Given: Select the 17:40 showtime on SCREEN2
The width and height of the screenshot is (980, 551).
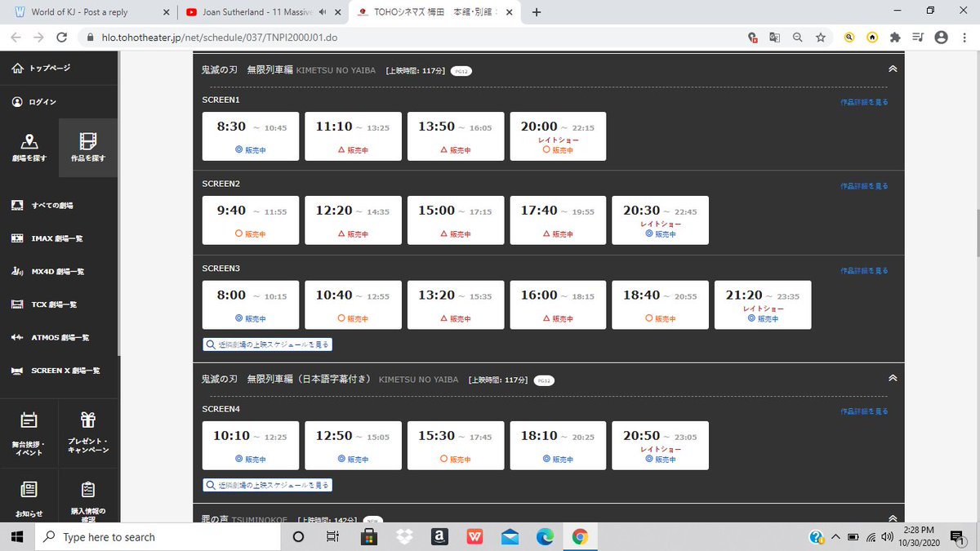Looking at the screenshot, I should [558, 220].
